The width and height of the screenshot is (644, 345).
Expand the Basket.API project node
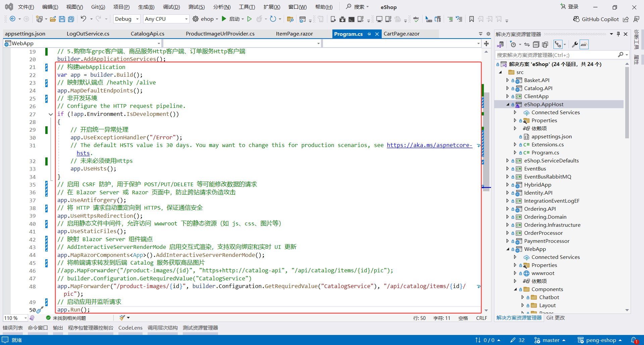(x=507, y=80)
